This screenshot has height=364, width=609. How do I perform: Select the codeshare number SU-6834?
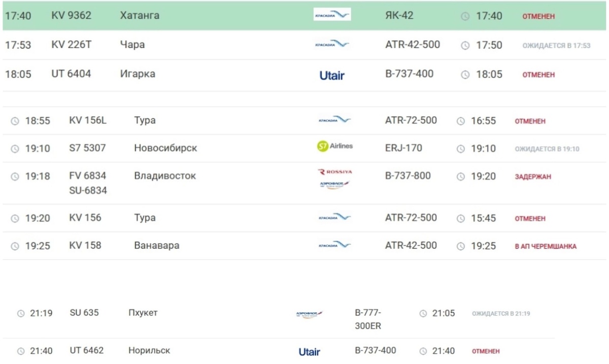pos(88,191)
